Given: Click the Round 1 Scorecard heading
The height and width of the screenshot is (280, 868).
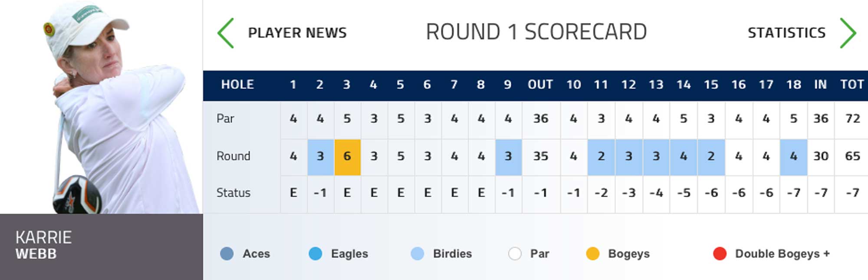Looking at the screenshot, I should (536, 32).
